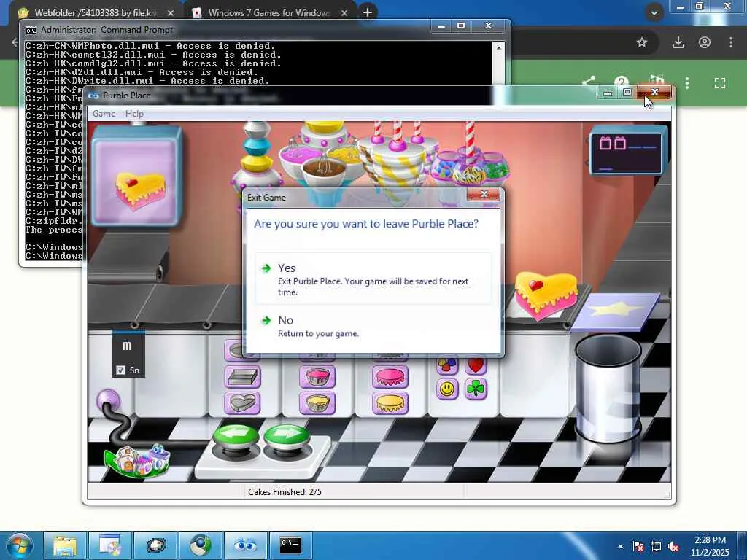Open the network tray icon
The height and width of the screenshot is (560, 747).
(656, 546)
